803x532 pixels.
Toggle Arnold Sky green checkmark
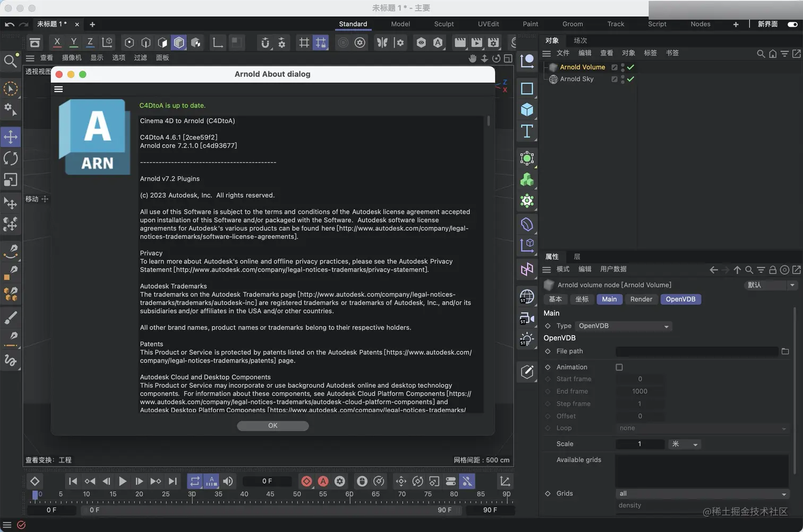coord(630,79)
